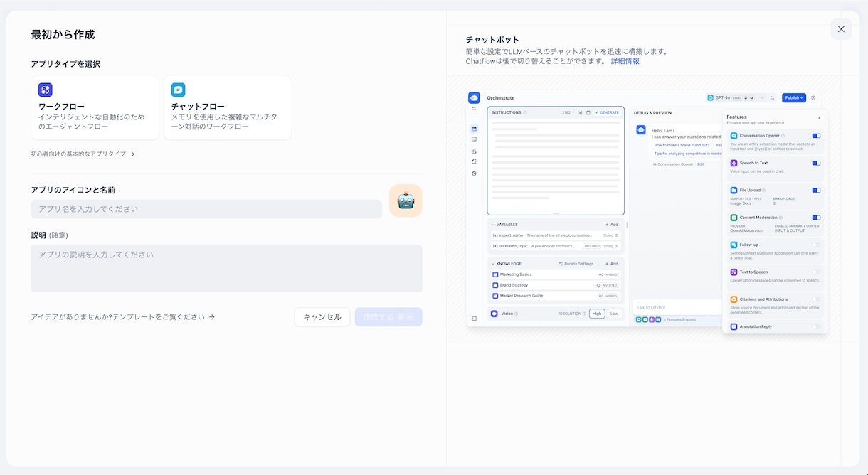Open version history clock icon beside Publish

pyautogui.click(x=813, y=97)
